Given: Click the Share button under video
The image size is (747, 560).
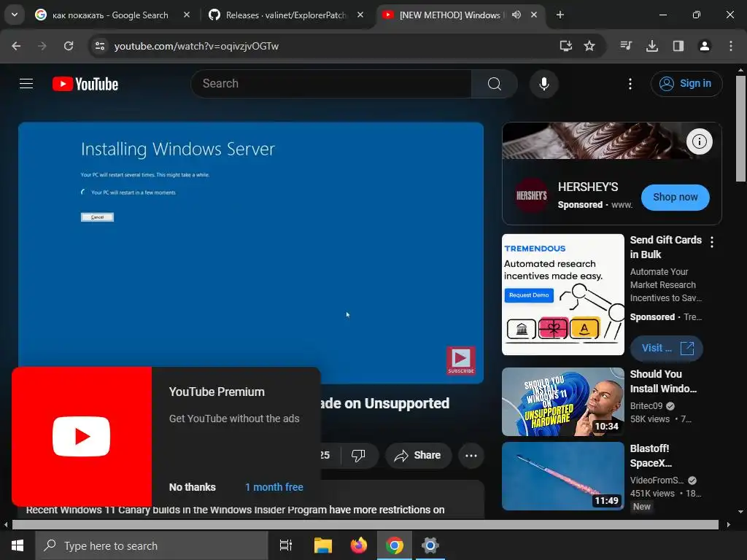Looking at the screenshot, I should pyautogui.click(x=418, y=455).
